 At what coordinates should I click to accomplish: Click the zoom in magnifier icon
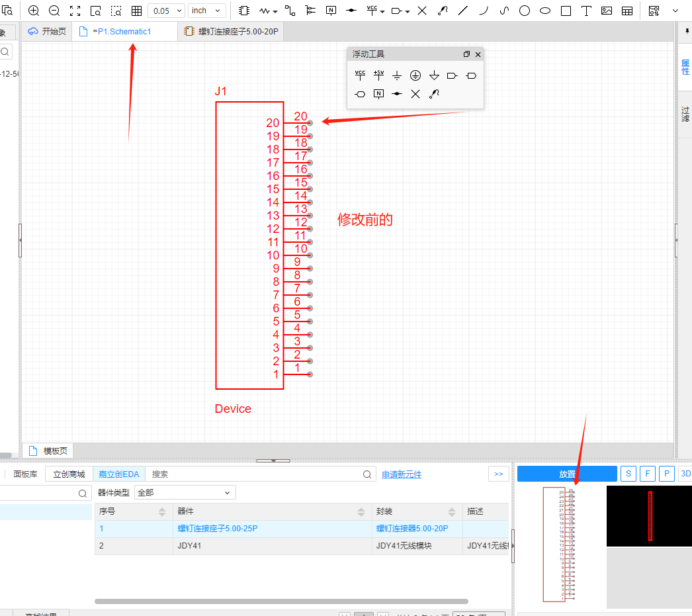[34, 11]
